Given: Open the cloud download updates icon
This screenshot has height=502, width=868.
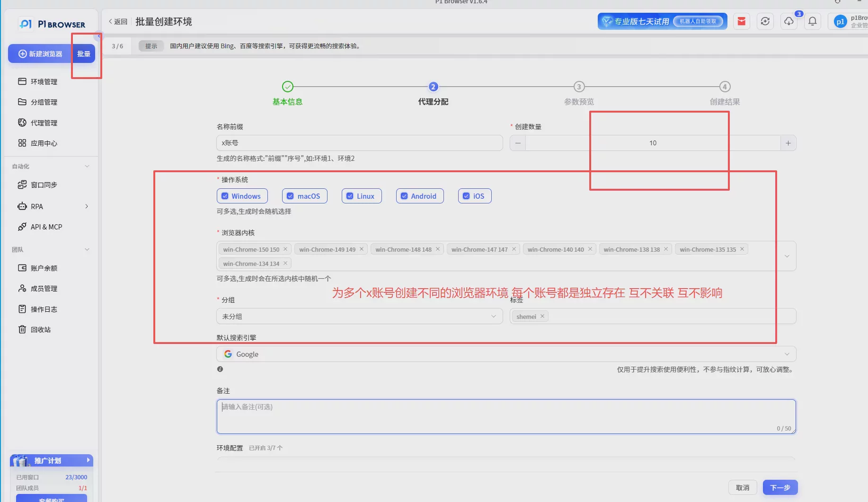Looking at the screenshot, I should point(789,21).
